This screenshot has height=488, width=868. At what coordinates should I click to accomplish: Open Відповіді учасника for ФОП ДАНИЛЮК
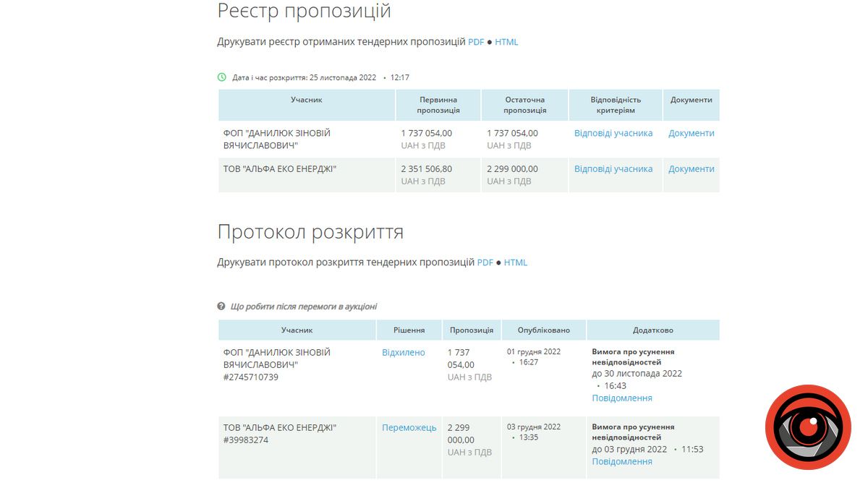point(613,133)
